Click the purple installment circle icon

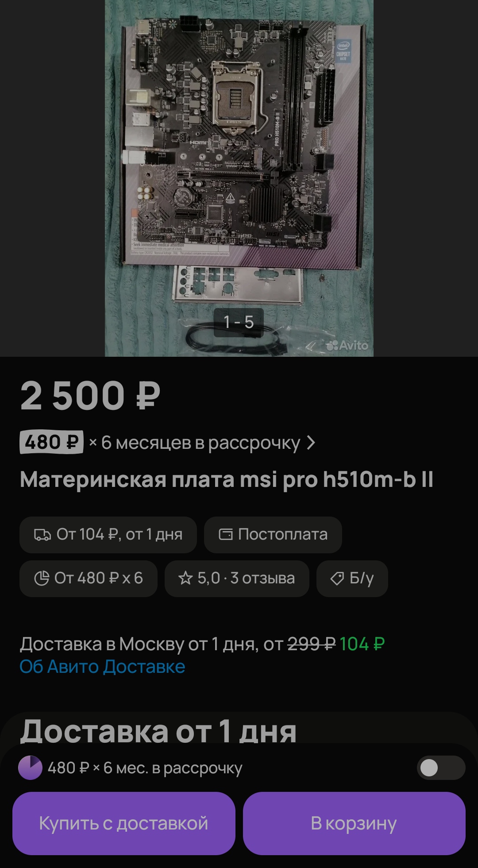[30, 768]
